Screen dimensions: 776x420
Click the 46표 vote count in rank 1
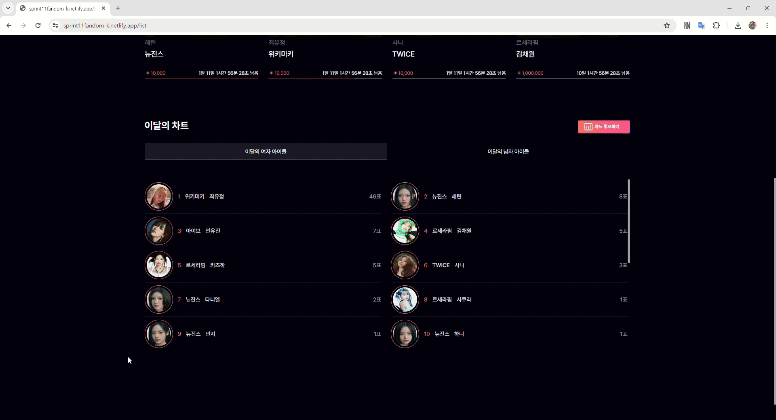[x=375, y=196]
